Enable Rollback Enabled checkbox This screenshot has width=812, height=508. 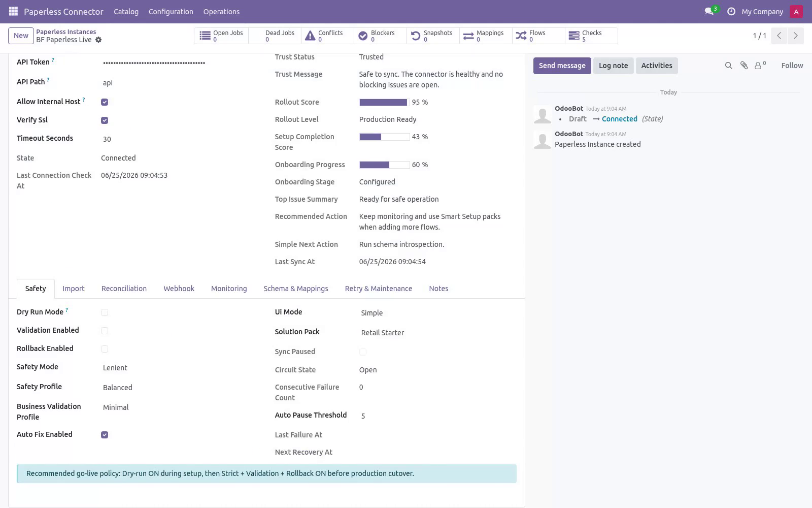click(x=105, y=349)
